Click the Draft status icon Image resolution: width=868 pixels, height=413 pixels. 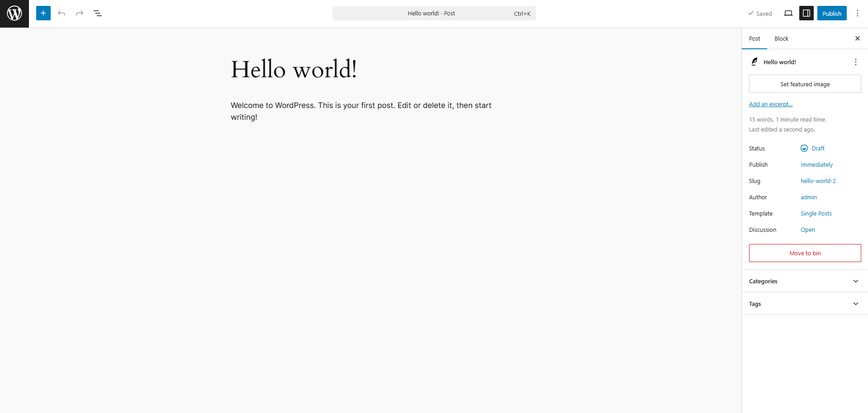coord(804,148)
